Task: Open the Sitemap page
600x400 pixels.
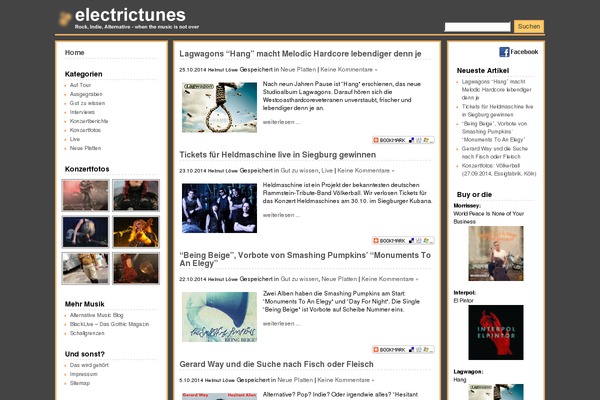Action: pos(80,383)
